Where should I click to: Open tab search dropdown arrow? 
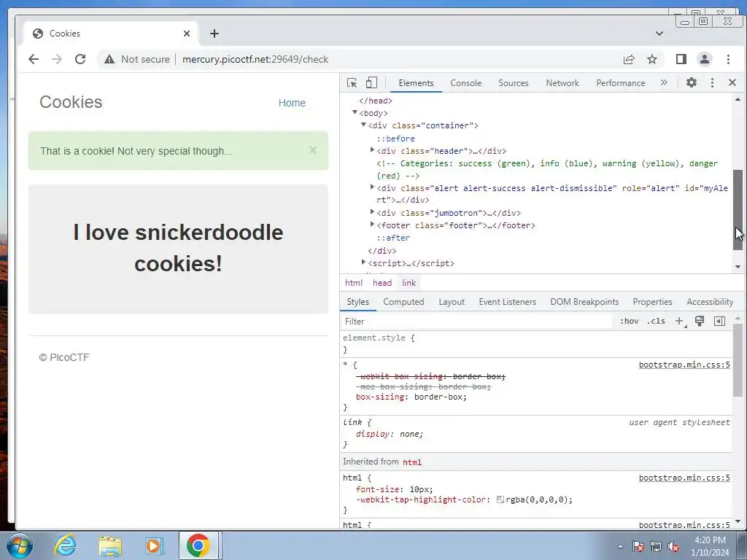659,34
